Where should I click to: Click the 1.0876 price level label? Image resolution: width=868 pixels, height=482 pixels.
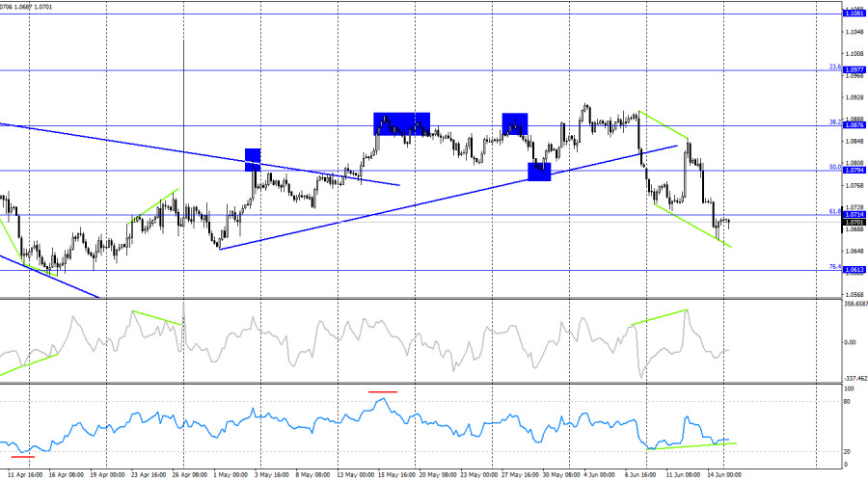point(854,125)
